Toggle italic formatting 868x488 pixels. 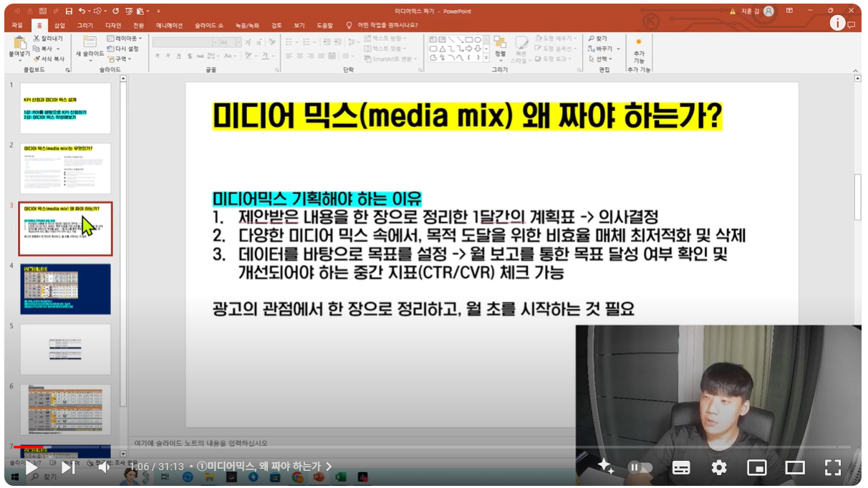[x=169, y=56]
